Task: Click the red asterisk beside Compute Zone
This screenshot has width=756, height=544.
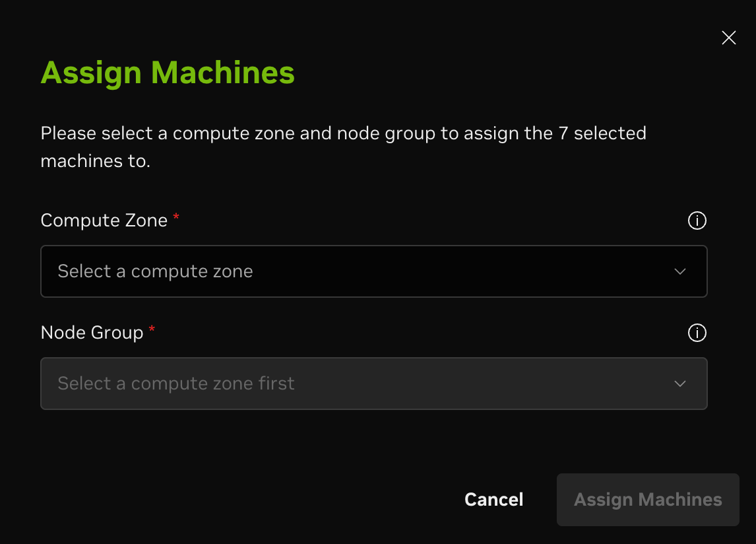Action: click(x=176, y=218)
